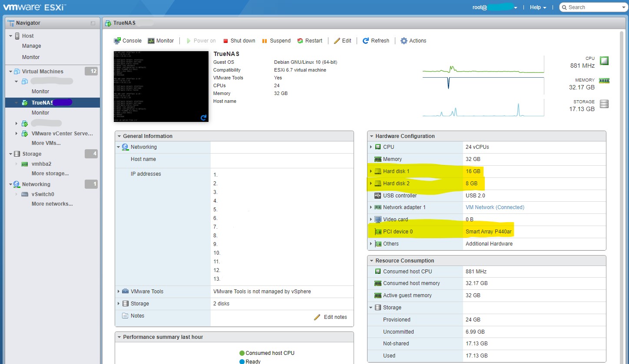
Task: Open the VM Console
Action: 128,41
